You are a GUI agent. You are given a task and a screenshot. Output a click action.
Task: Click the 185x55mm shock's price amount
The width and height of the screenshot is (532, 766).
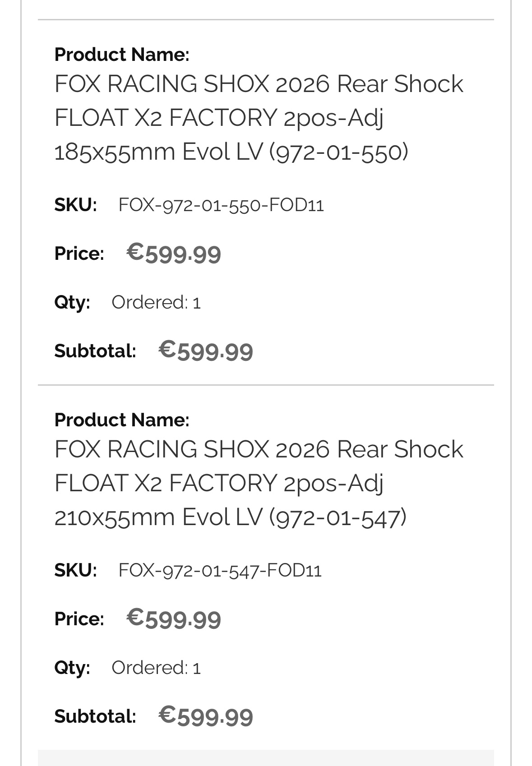[x=174, y=253]
